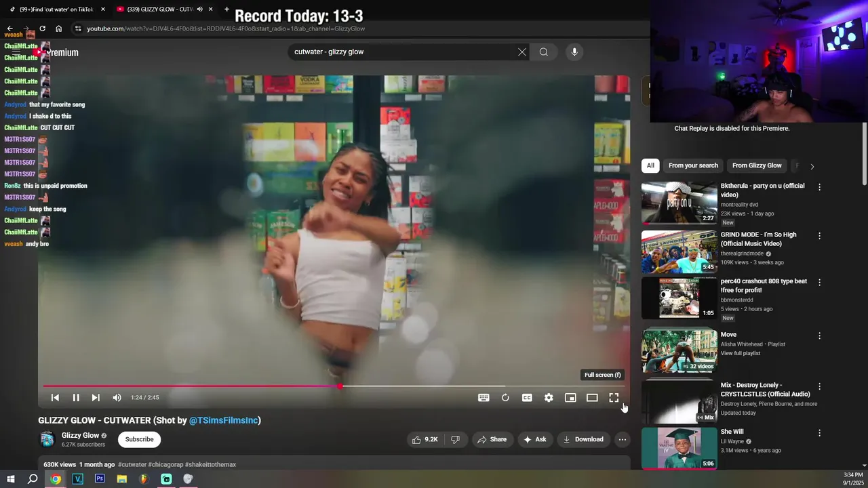Click the search magnifier button
868x488 pixels.
pos(544,52)
